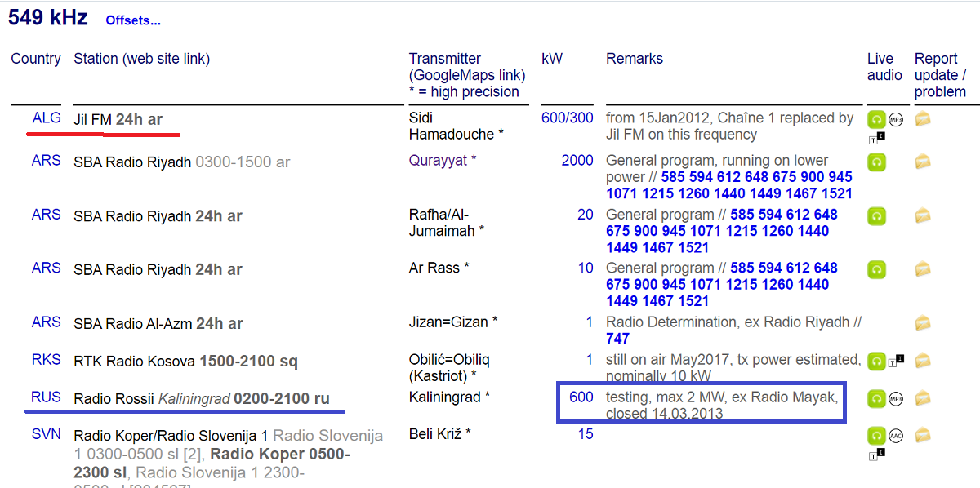Click the Live audio column header
This screenshot has width=980, height=488.
tap(884, 67)
